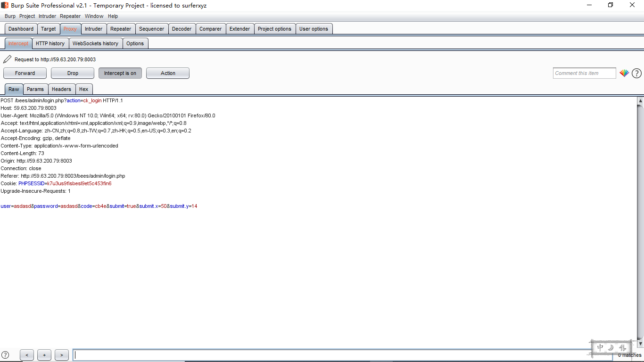Forward the intercepted request
Screen dimensions: 644x362
coord(25,73)
